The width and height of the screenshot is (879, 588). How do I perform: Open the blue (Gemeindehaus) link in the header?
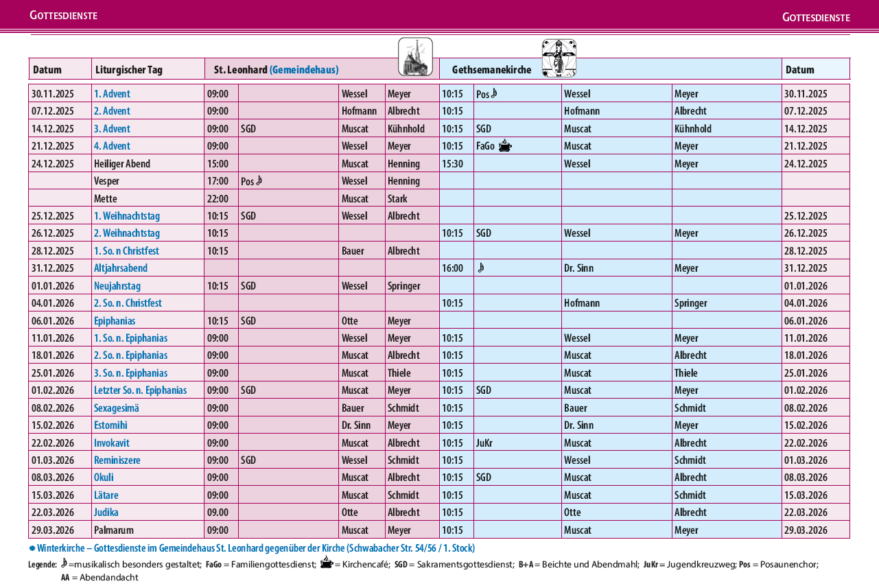(304, 69)
